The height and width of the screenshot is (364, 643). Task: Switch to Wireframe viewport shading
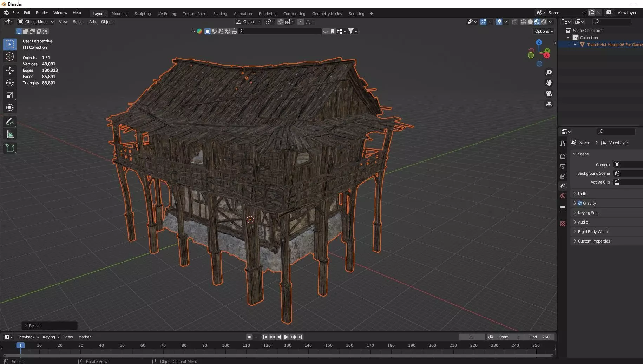(x=523, y=22)
